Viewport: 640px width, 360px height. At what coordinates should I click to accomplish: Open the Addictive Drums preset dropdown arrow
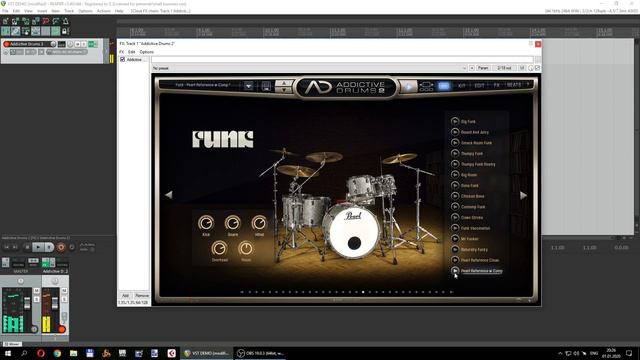click(x=248, y=86)
